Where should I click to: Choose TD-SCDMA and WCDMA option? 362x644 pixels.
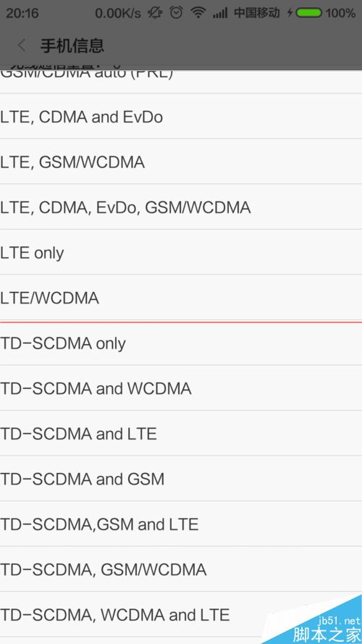coord(181,388)
